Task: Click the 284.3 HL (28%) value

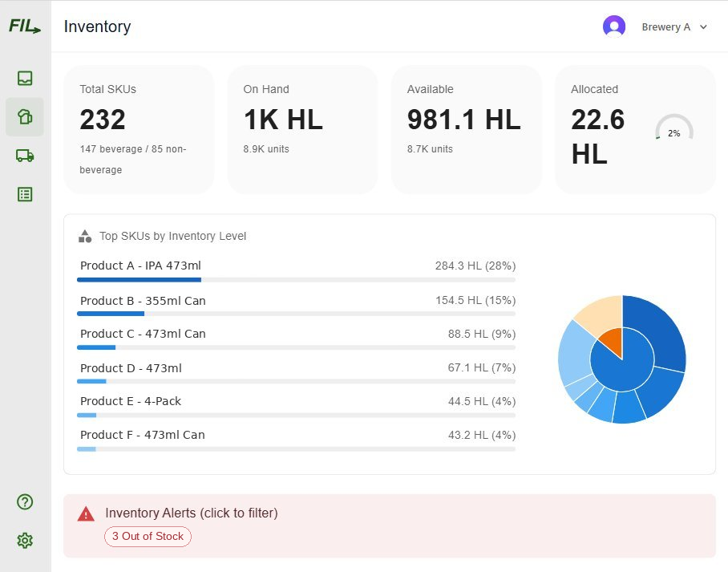Action: pos(475,266)
